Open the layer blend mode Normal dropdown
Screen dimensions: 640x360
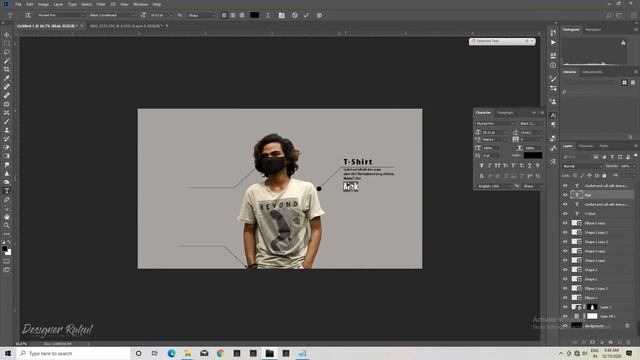point(582,166)
